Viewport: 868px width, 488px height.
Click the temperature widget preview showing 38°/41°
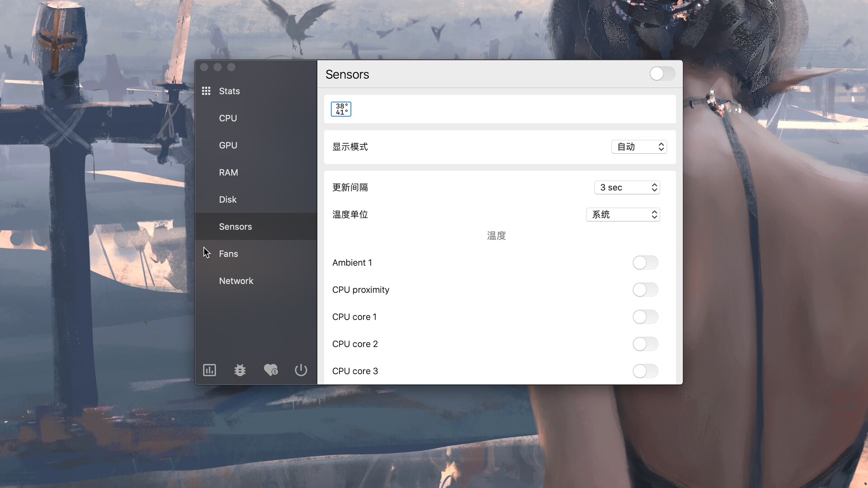click(341, 109)
